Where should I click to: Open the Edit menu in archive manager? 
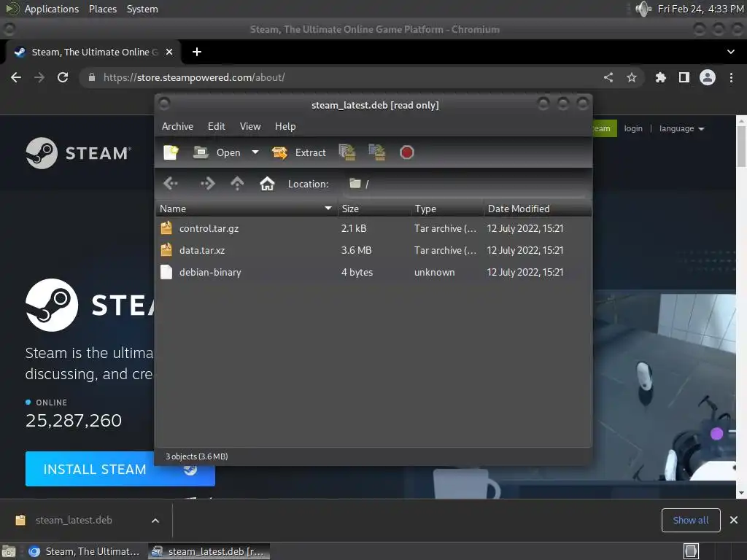216,126
